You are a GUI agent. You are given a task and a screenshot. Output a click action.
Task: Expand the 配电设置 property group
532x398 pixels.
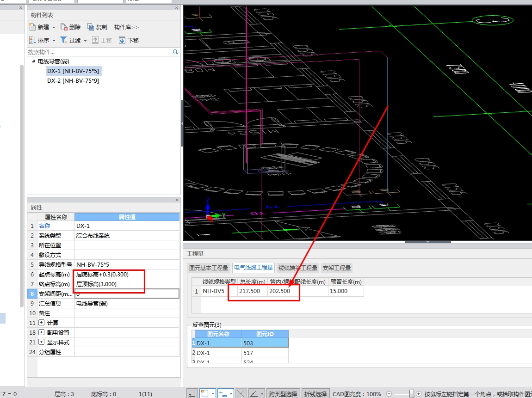click(41, 332)
